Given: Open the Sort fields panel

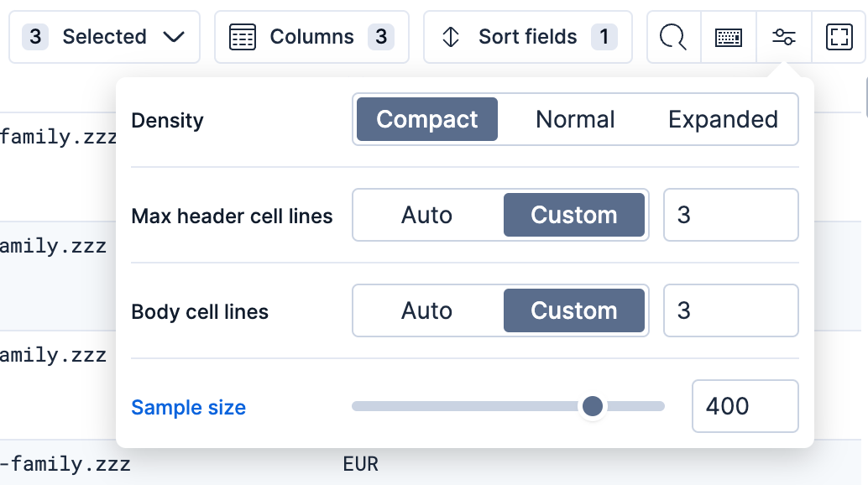Looking at the screenshot, I should pyautogui.click(x=527, y=37).
